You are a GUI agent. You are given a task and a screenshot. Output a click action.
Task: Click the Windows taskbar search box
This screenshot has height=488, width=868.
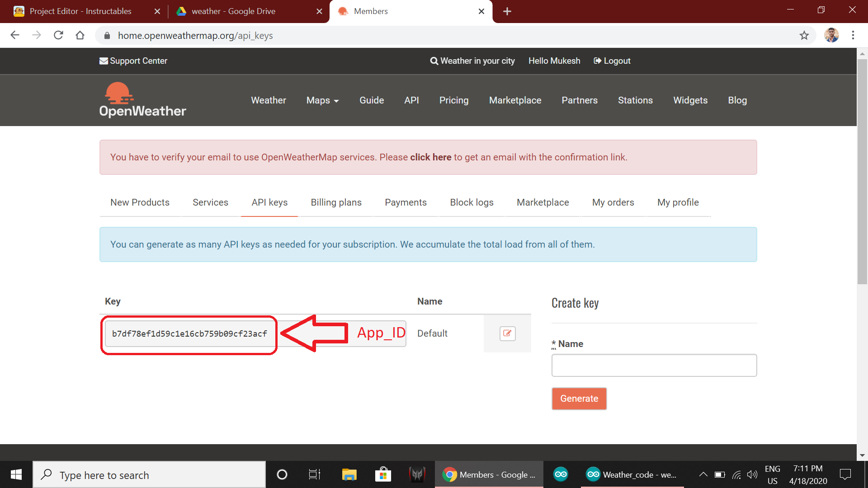click(149, 474)
